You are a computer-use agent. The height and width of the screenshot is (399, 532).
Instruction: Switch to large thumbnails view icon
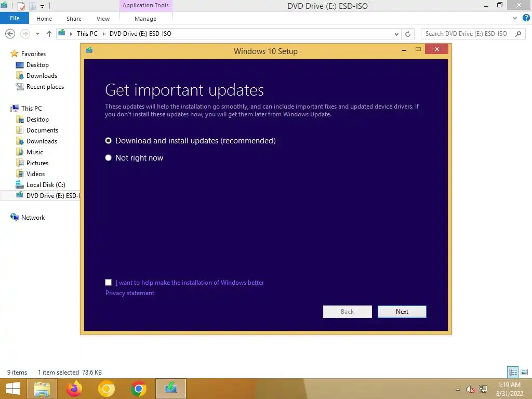524,372
